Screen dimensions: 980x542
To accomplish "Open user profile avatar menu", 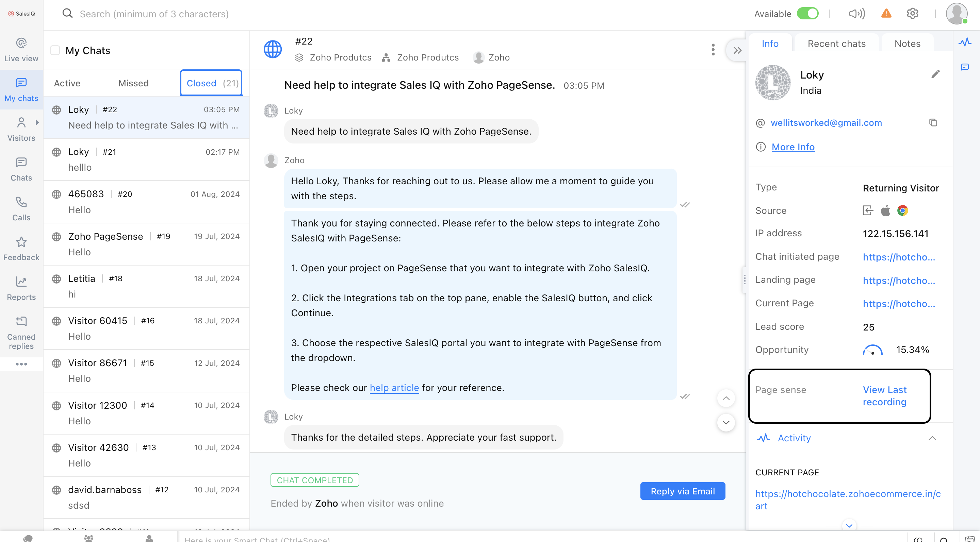I will 957,14.
